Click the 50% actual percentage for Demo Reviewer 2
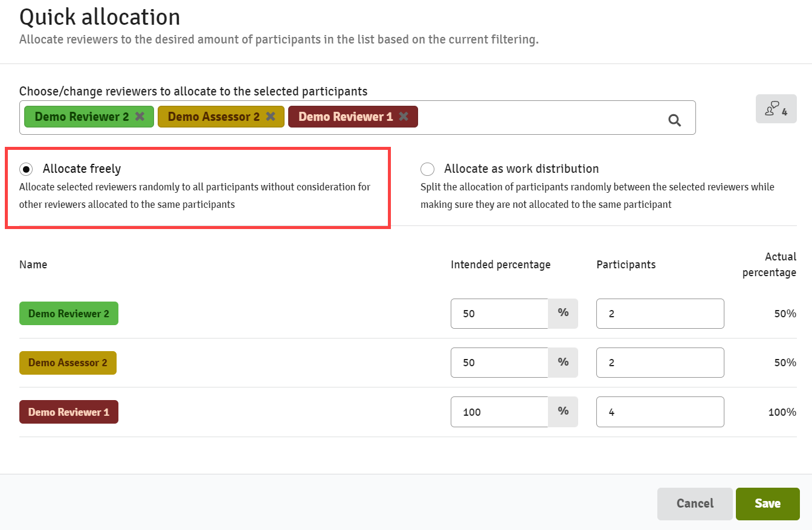 [x=785, y=314]
